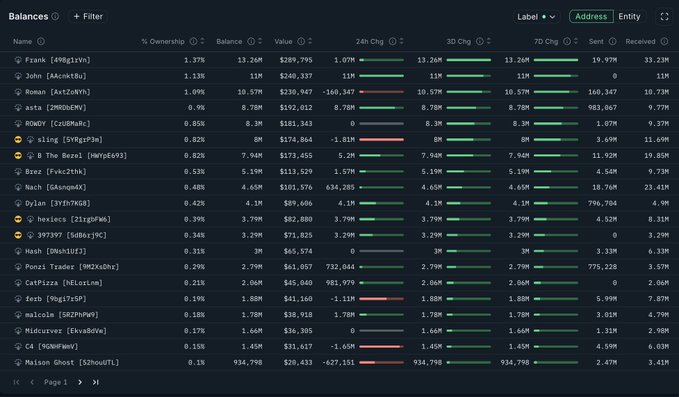The width and height of the screenshot is (679, 397).
Task: Sort by 3D Chg column arrows
Action: point(489,42)
